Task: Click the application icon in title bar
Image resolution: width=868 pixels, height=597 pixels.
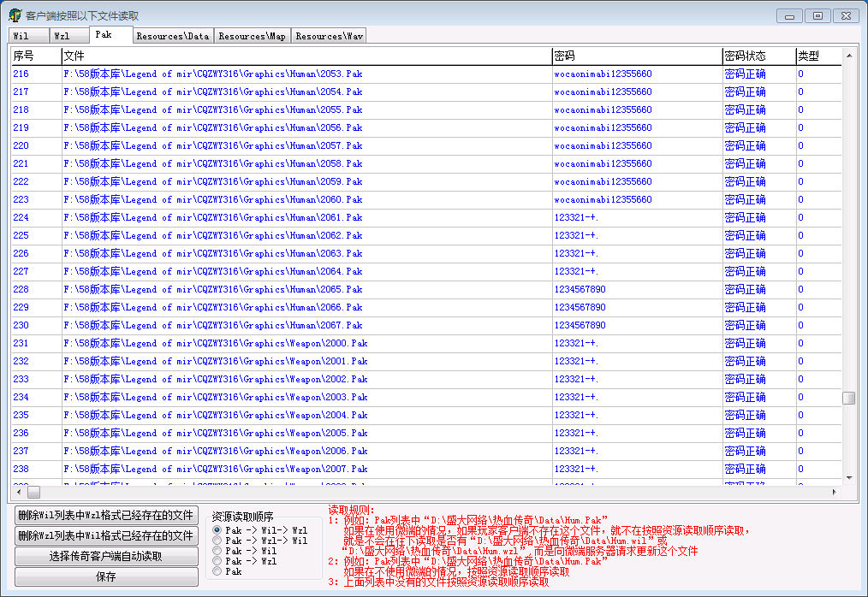Action: [x=15, y=15]
